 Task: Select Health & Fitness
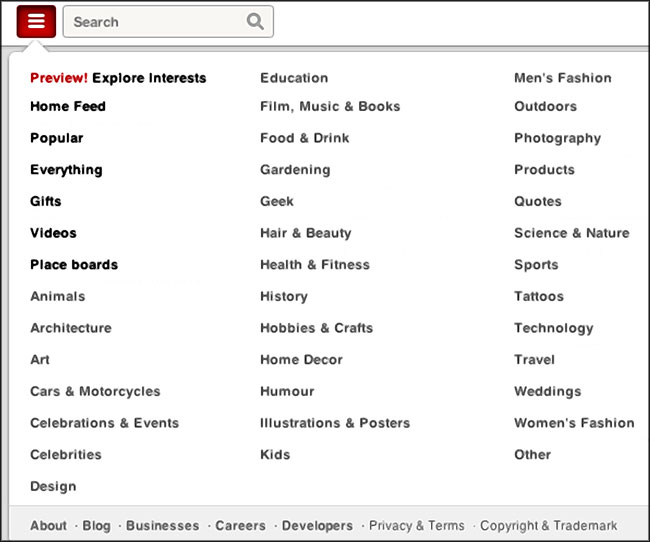point(315,265)
